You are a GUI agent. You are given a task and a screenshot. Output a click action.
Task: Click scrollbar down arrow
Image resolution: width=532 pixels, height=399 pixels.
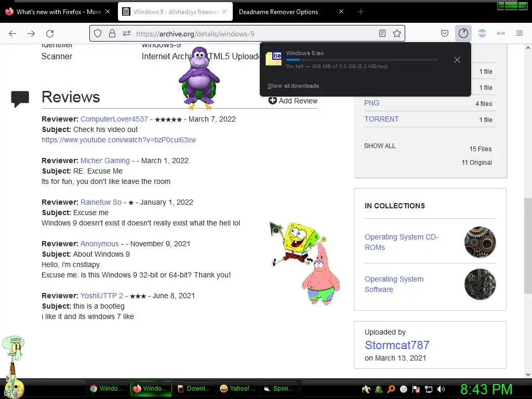[x=528, y=375]
